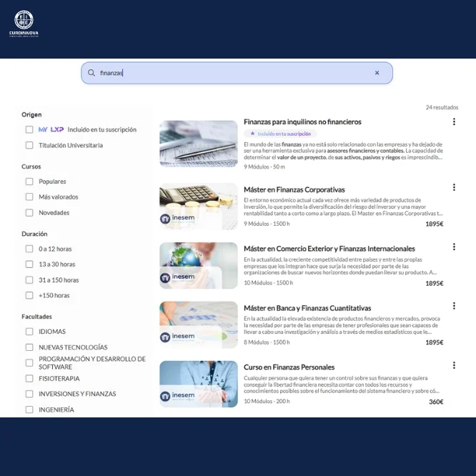Clear the search field with X icon

(377, 73)
